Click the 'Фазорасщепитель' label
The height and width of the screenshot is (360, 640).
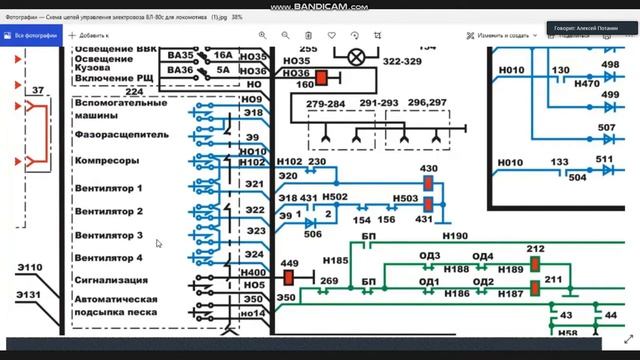[x=122, y=135]
